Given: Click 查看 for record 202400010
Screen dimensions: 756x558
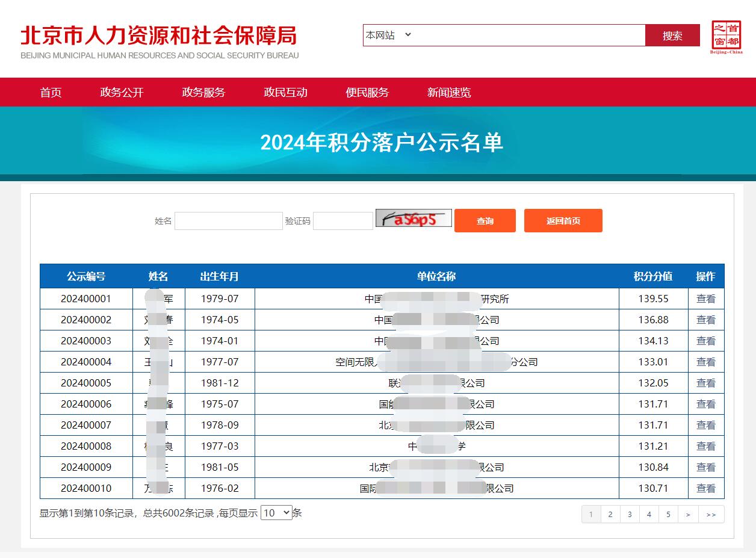Looking at the screenshot, I should point(706,488).
